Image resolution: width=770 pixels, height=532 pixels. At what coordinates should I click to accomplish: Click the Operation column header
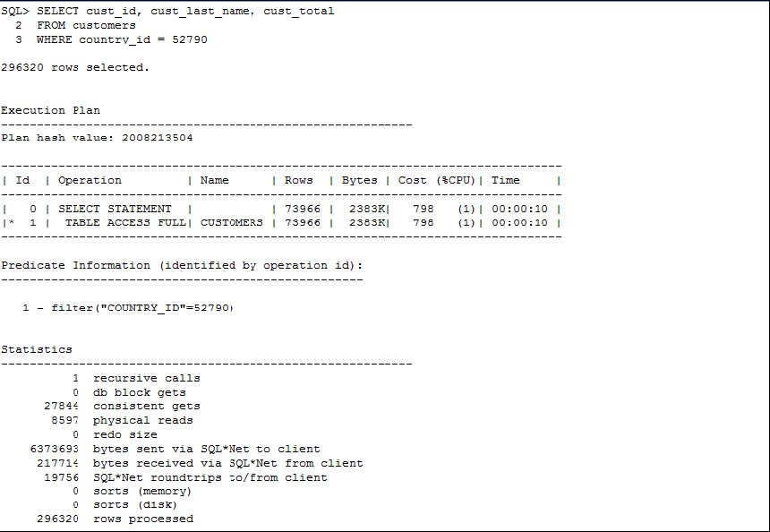[x=90, y=180]
